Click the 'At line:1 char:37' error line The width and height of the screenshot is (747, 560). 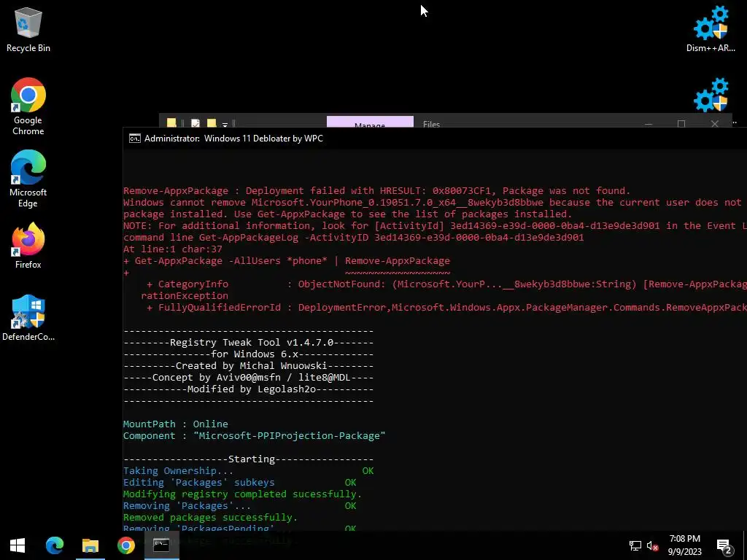[x=172, y=249]
